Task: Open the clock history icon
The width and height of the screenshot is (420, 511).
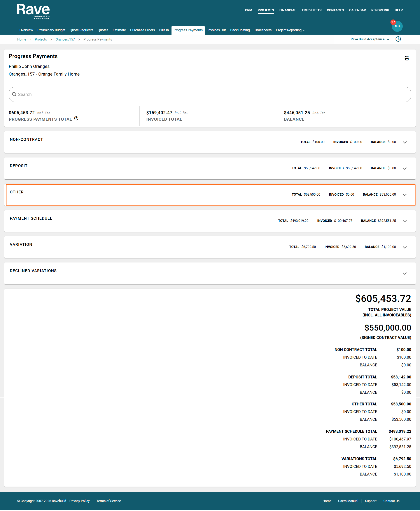Action: (398, 39)
